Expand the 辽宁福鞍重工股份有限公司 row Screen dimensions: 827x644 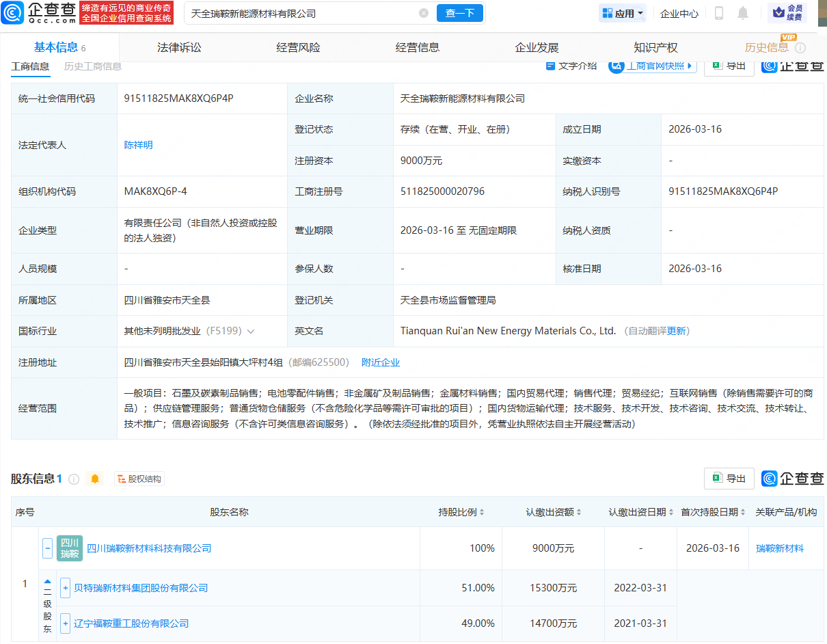(65, 623)
